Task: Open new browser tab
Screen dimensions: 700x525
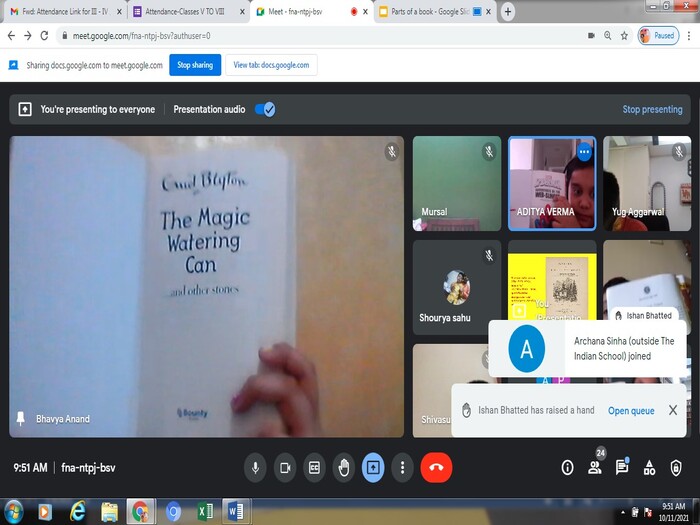Action: click(508, 12)
